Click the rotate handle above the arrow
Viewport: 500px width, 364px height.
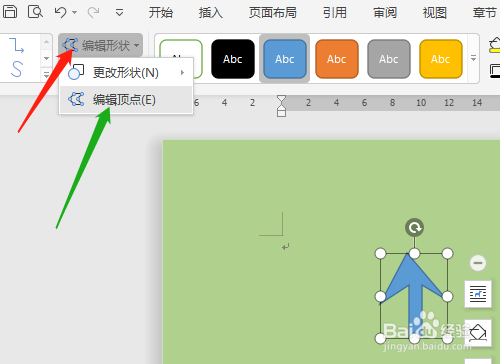[x=414, y=228]
